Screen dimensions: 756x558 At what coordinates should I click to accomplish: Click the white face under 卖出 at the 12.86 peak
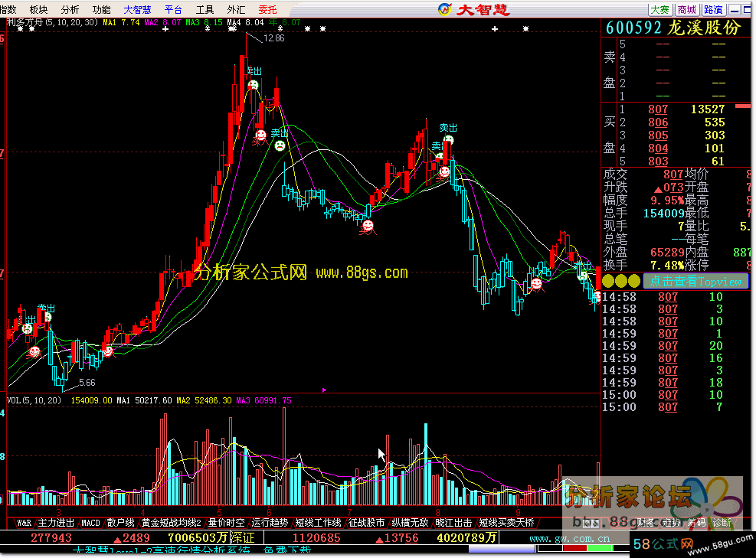253,85
